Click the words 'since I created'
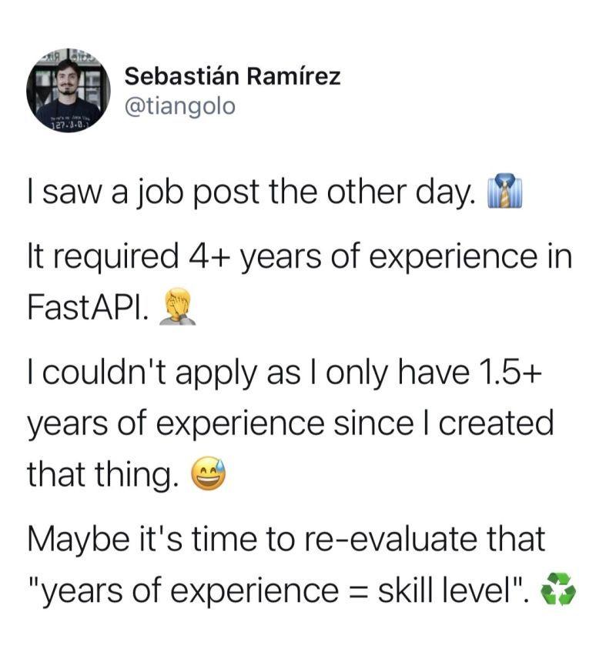This screenshot has height=672, width=616. pos(444,423)
